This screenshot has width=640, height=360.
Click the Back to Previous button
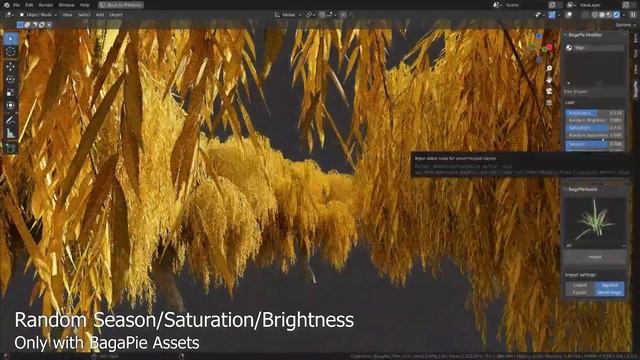[x=121, y=5]
